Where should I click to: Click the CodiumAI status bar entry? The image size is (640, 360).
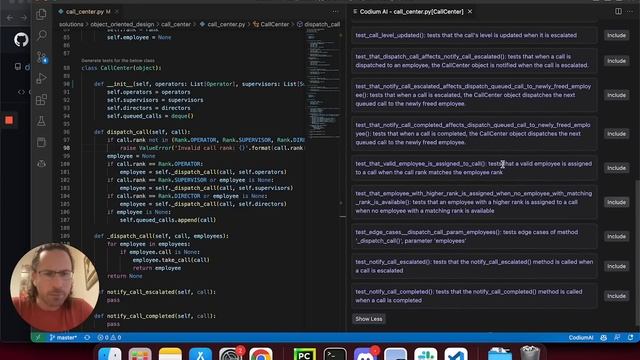[581, 338]
